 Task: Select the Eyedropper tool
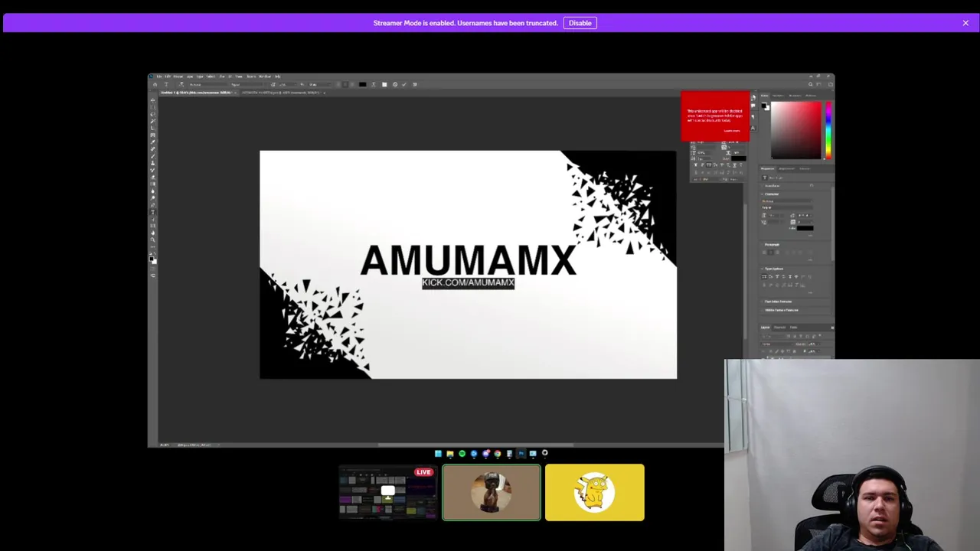click(x=152, y=140)
